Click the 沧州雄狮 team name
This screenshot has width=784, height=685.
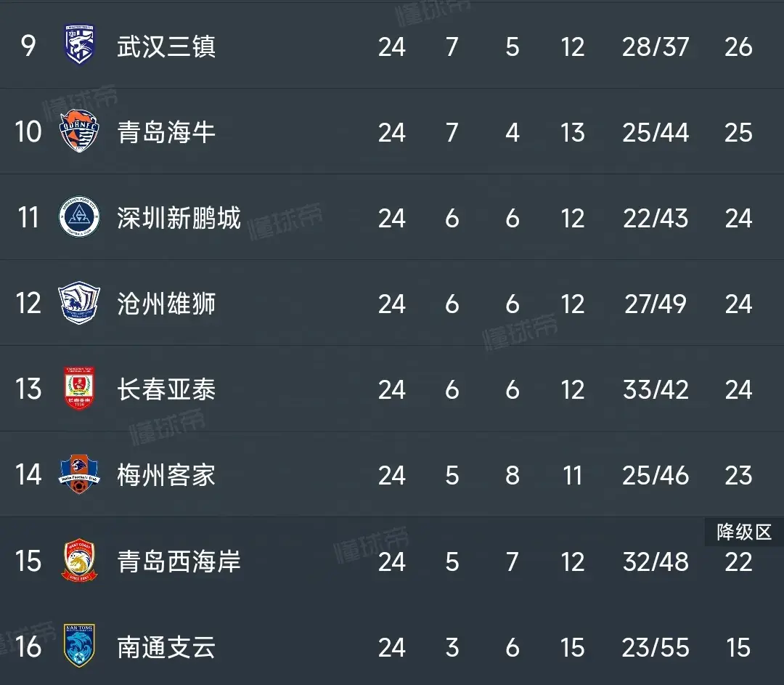(166, 304)
